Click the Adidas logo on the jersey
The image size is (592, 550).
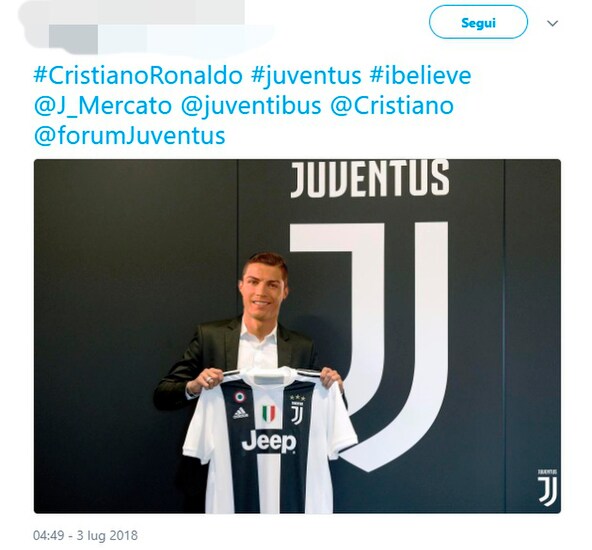point(240,413)
